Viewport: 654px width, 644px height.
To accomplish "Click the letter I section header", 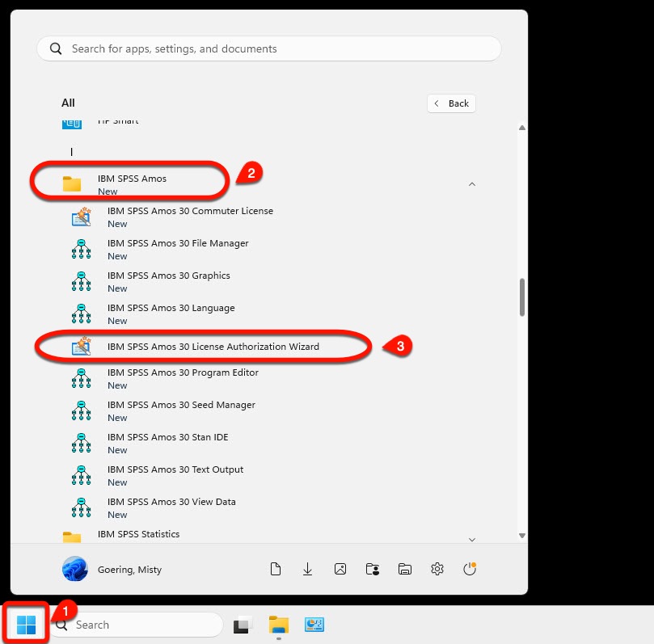I will tap(71, 152).
